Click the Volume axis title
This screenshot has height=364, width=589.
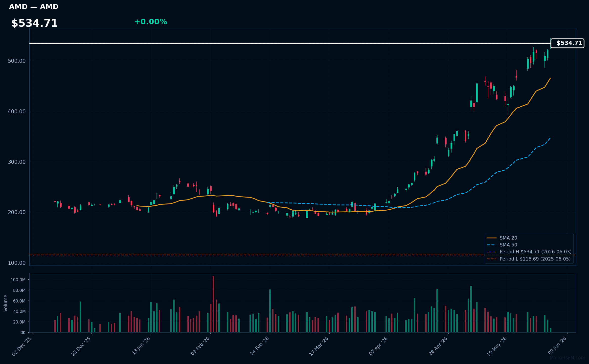click(6, 303)
